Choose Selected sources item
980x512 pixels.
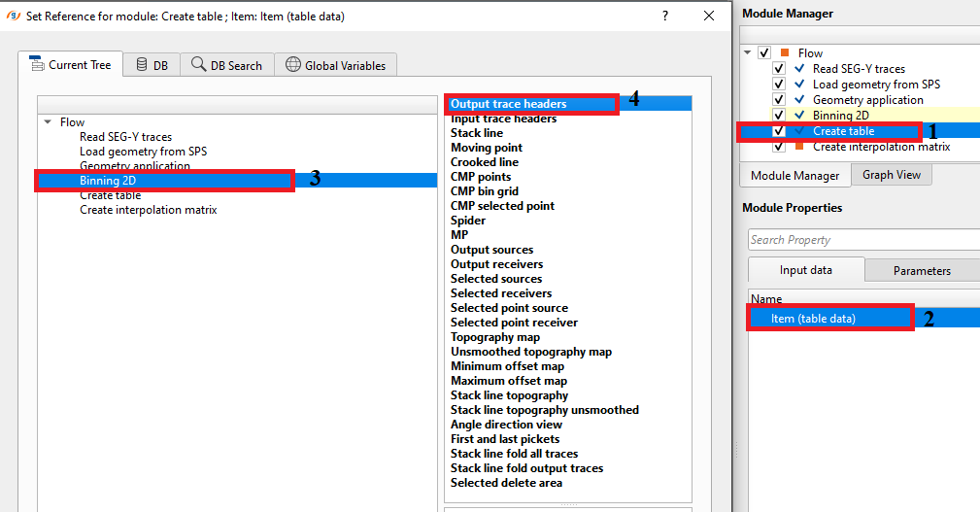(x=496, y=279)
